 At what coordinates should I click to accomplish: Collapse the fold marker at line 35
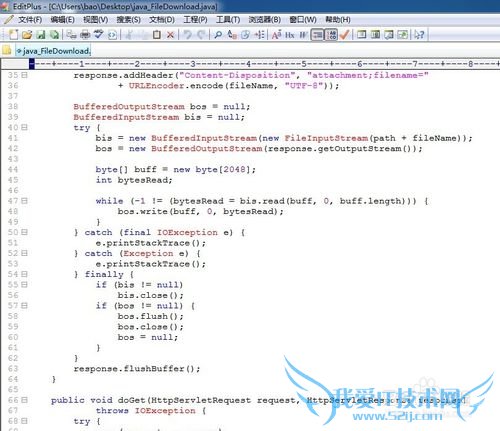tap(24, 75)
